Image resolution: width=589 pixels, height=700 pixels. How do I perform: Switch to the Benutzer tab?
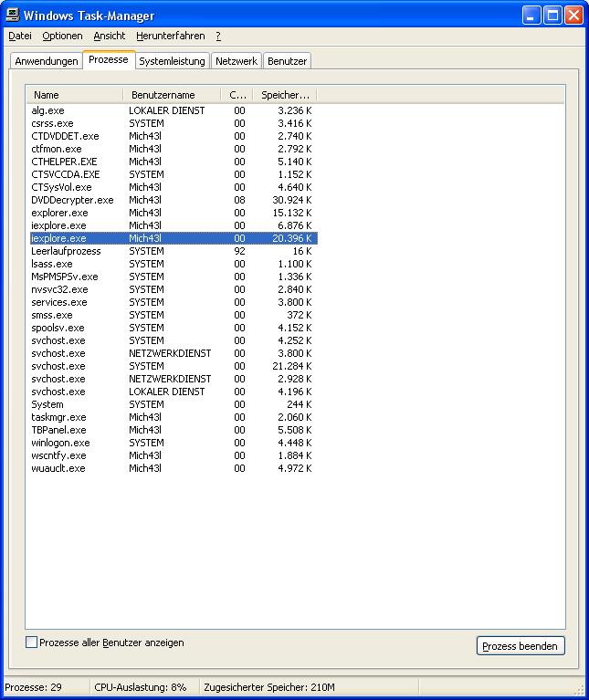[x=287, y=61]
